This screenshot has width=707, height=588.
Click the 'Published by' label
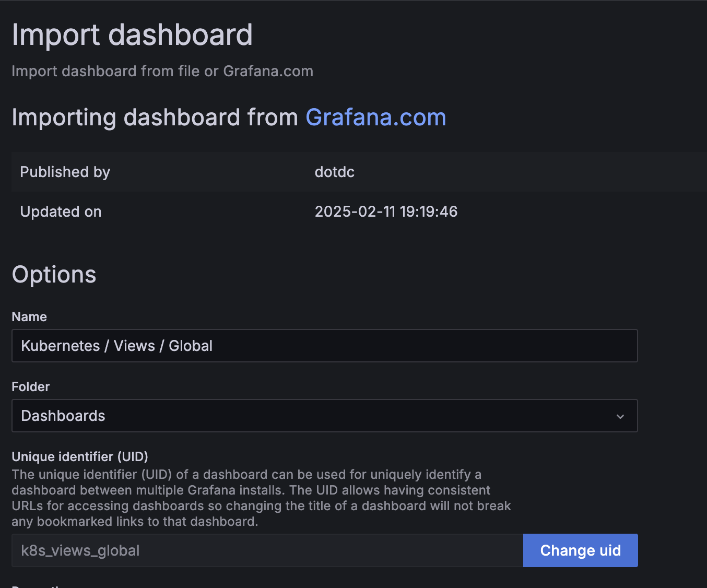click(x=65, y=172)
